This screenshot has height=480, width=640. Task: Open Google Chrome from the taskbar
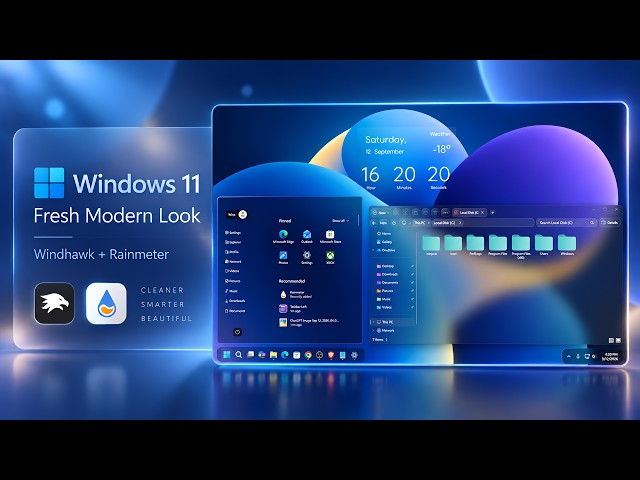(x=308, y=355)
